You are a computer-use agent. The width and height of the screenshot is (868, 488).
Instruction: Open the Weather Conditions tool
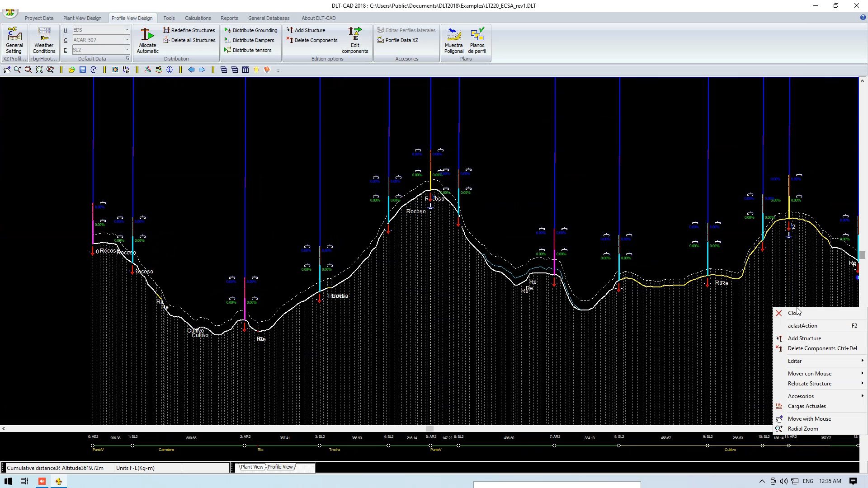44,40
